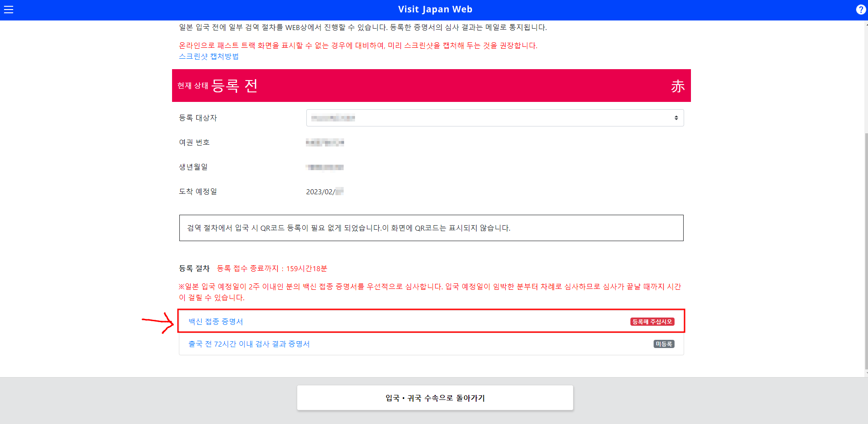Click the 赤 character on banner
Viewport: 868px width, 424px height.
(x=678, y=86)
